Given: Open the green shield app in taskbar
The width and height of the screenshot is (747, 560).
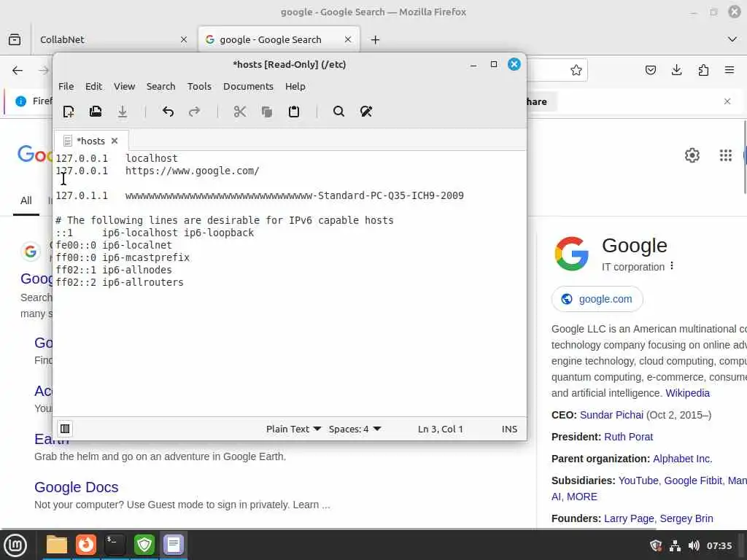Looking at the screenshot, I should point(144,545).
